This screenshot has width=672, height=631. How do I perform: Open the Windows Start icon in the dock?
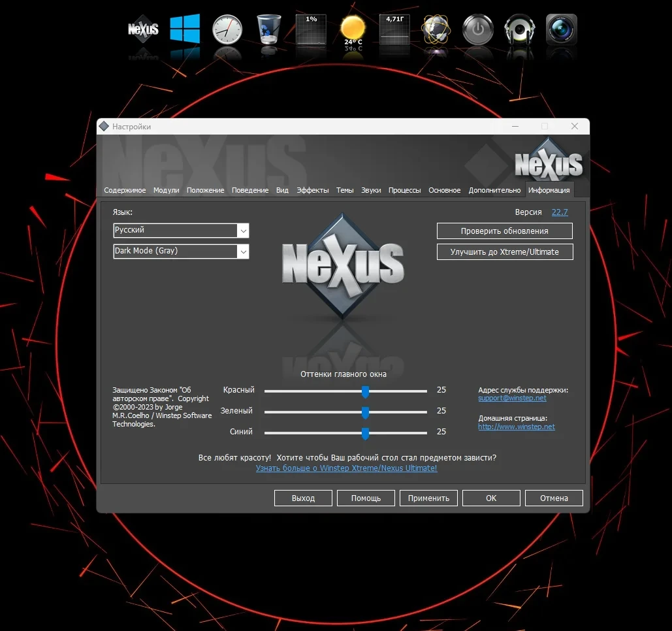(x=185, y=28)
